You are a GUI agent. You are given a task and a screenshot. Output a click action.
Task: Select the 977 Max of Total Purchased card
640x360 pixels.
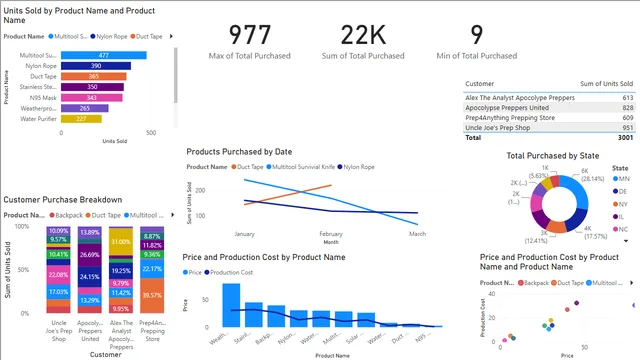point(249,42)
